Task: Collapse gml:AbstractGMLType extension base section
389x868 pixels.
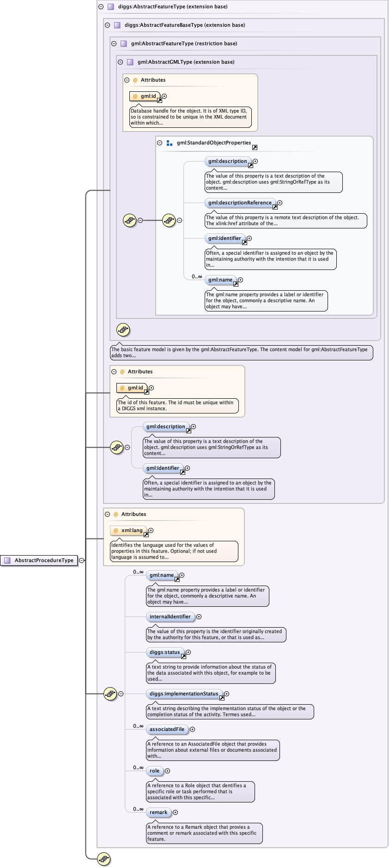Action: point(120,62)
